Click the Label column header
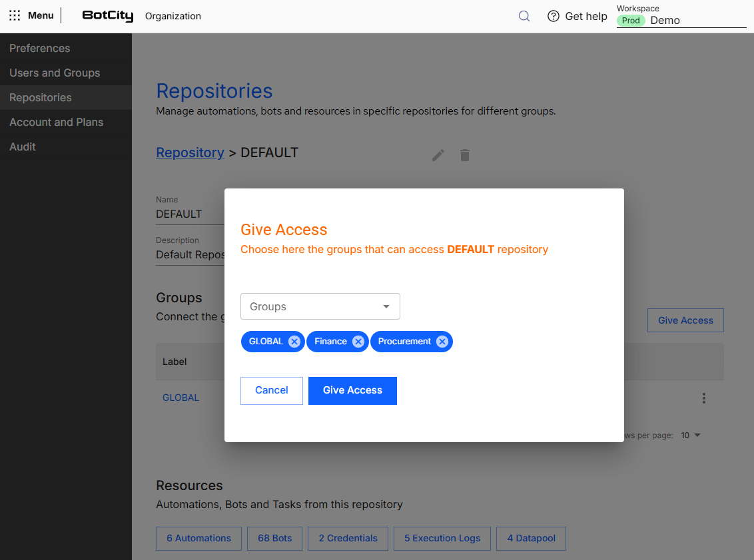The image size is (754, 560). (174, 362)
